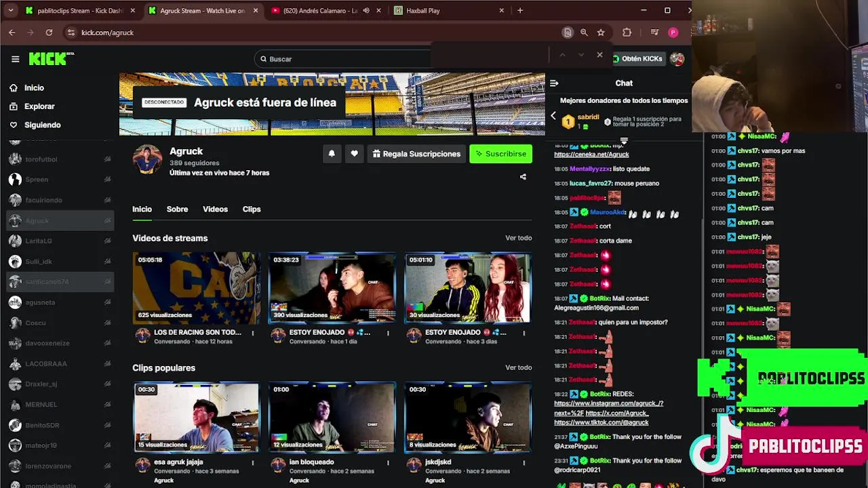The image size is (868, 488).
Task: Open the Sobre channel tab
Action: 177,209
